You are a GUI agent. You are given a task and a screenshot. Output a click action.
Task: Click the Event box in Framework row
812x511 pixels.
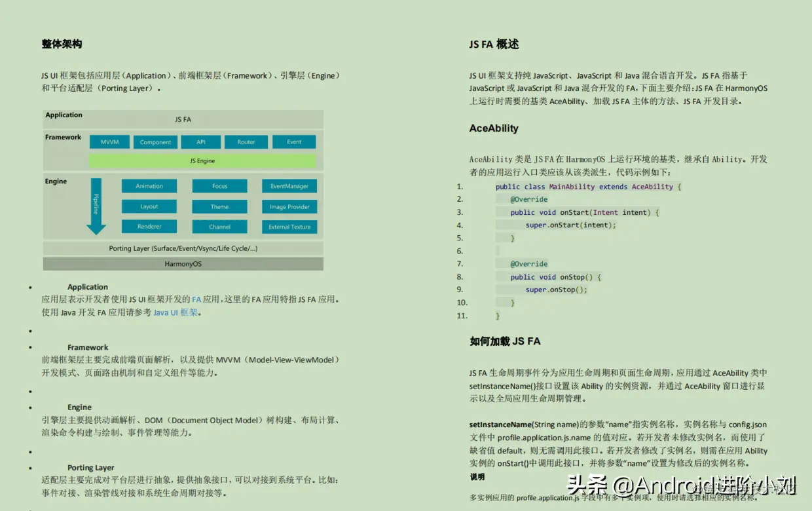point(294,142)
